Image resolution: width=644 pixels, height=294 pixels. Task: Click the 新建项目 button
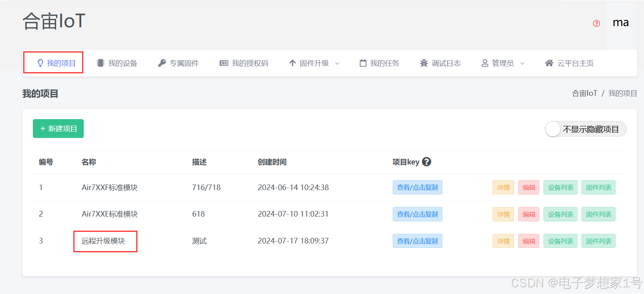pyautogui.click(x=58, y=128)
